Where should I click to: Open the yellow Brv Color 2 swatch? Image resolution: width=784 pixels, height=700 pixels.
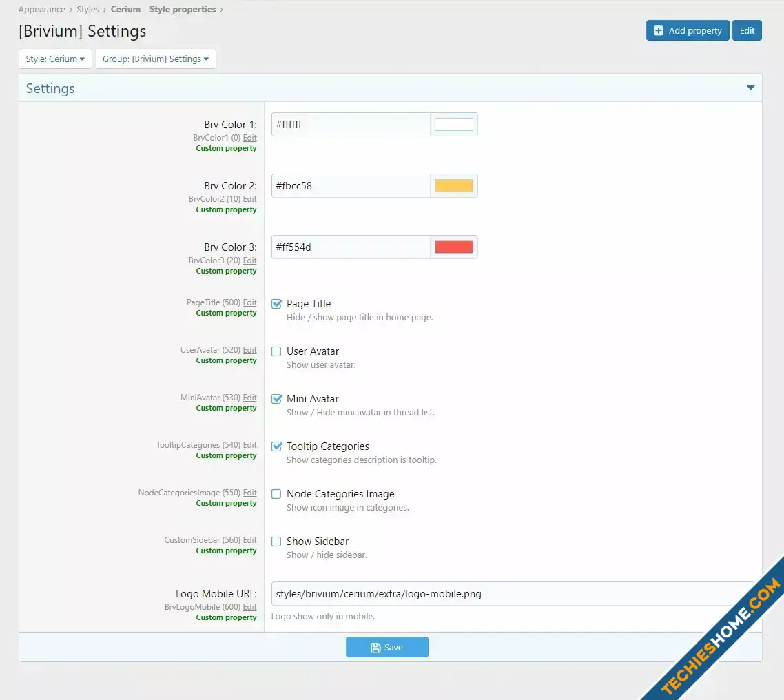pos(453,186)
